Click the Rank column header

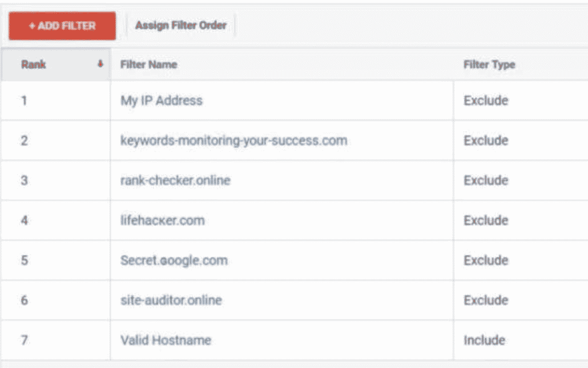pos(34,64)
